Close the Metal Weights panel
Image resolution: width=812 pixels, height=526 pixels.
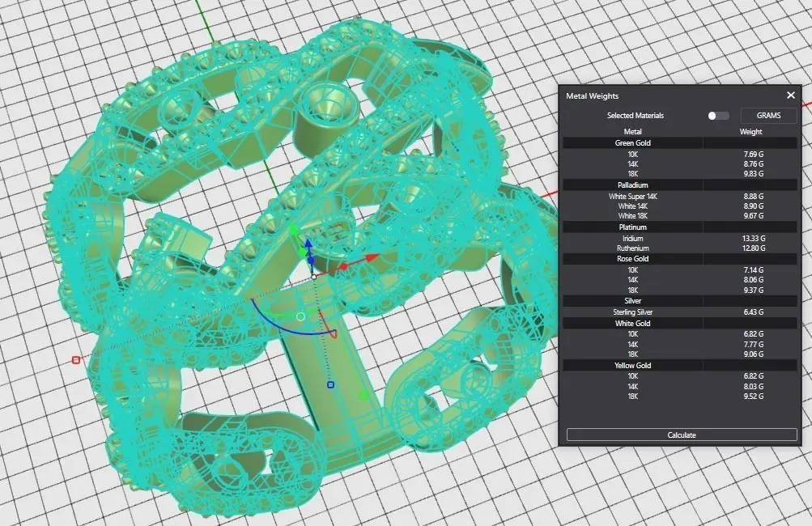click(x=790, y=95)
